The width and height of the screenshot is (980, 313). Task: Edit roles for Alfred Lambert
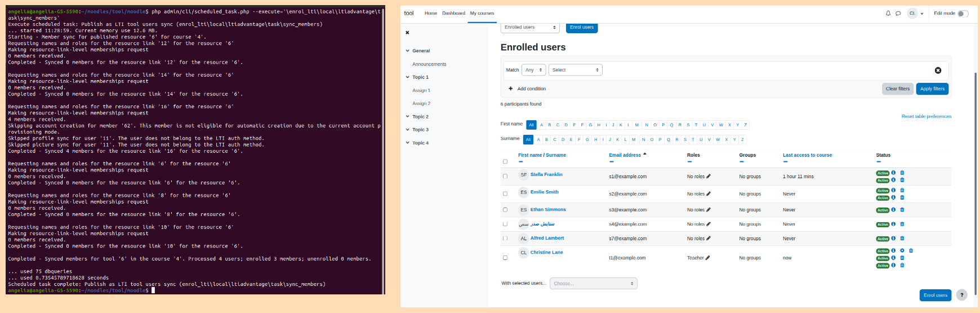coord(708,239)
